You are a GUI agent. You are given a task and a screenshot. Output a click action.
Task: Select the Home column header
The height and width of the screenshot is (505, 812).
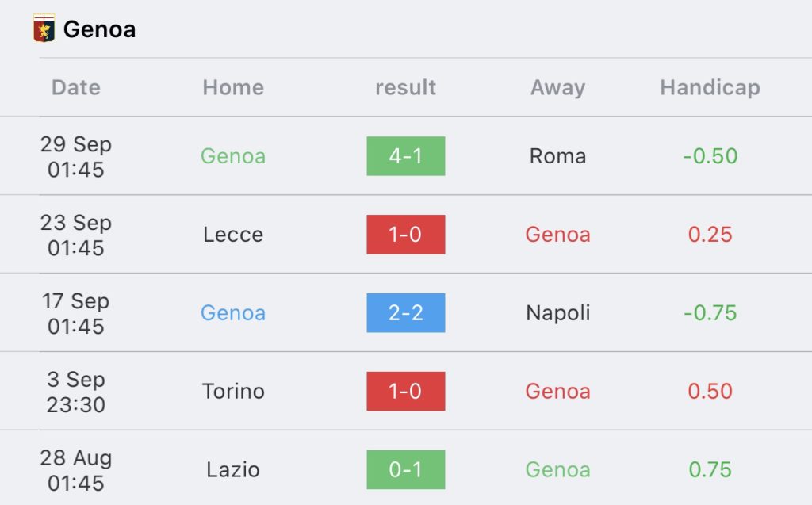click(233, 87)
